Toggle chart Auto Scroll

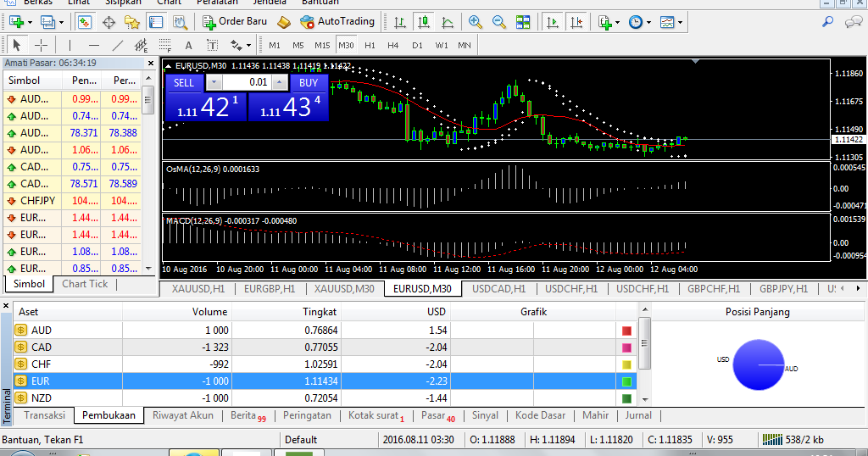coord(553,22)
